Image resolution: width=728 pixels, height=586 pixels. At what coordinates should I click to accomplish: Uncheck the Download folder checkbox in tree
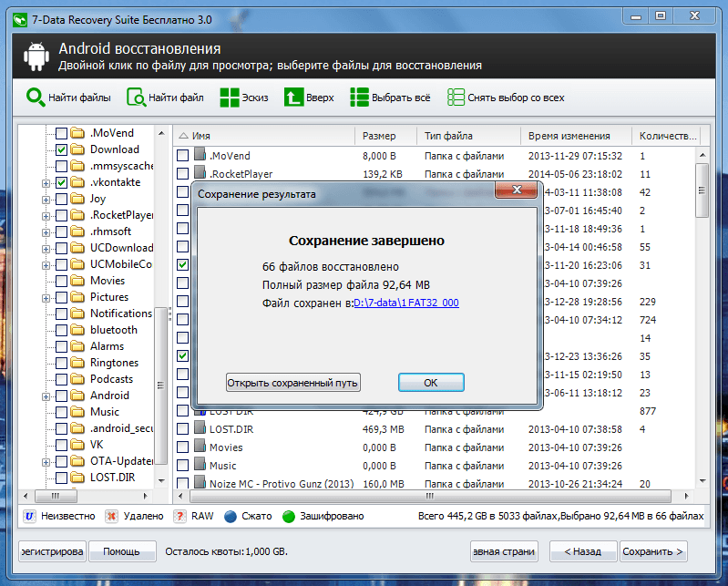pos(61,149)
